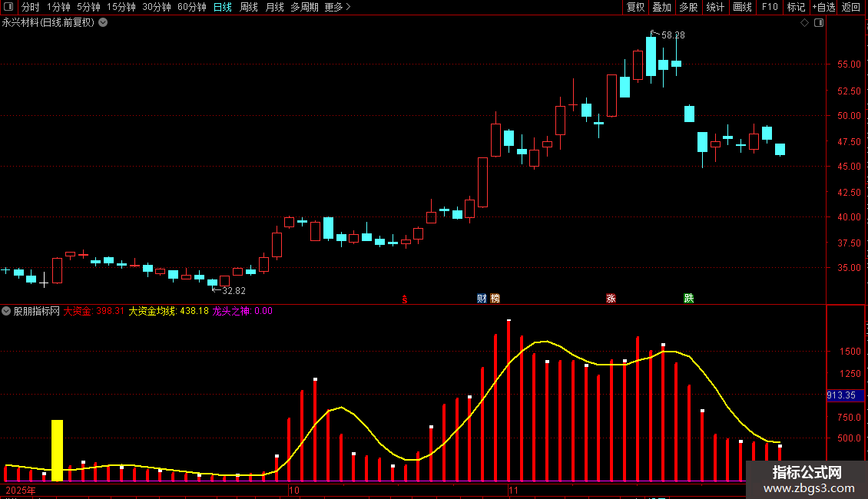Expand the 更多 period options
Screen dimensions: 868x499
338,7
